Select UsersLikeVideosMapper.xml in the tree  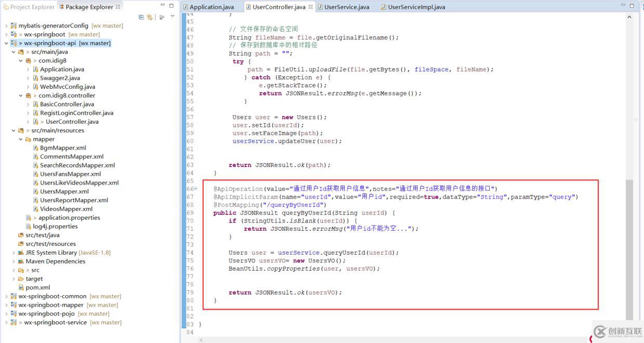79,182
